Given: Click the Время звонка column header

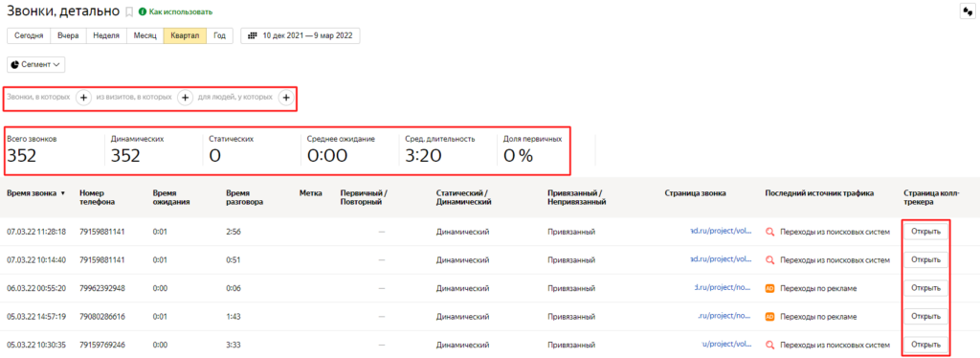Looking at the screenshot, I should coord(32,193).
